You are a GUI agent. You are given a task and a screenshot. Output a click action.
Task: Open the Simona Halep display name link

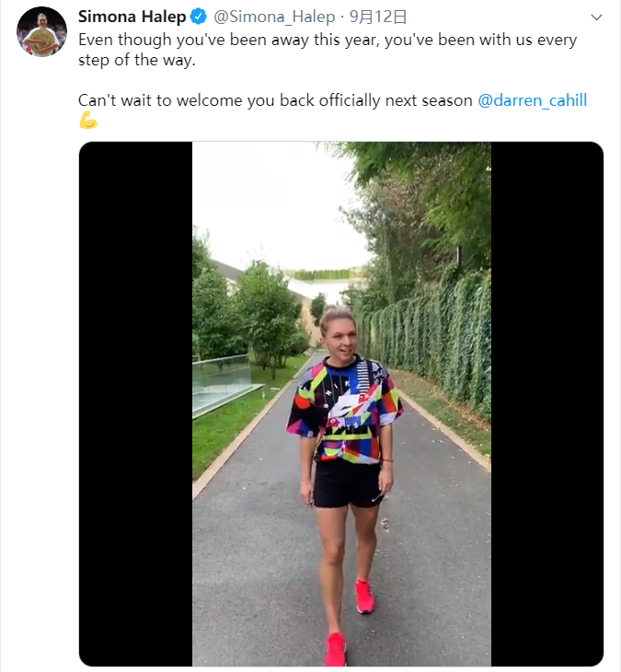[132, 17]
